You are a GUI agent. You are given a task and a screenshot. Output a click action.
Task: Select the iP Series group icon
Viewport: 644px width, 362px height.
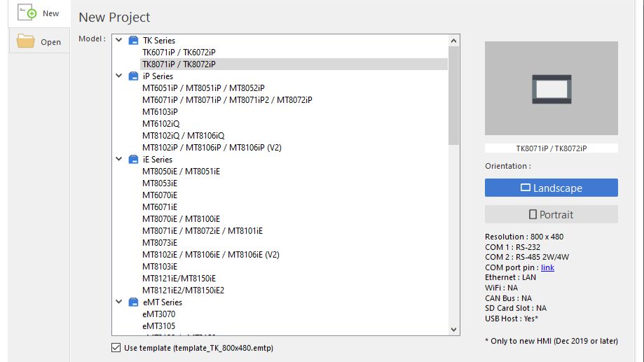tap(134, 76)
